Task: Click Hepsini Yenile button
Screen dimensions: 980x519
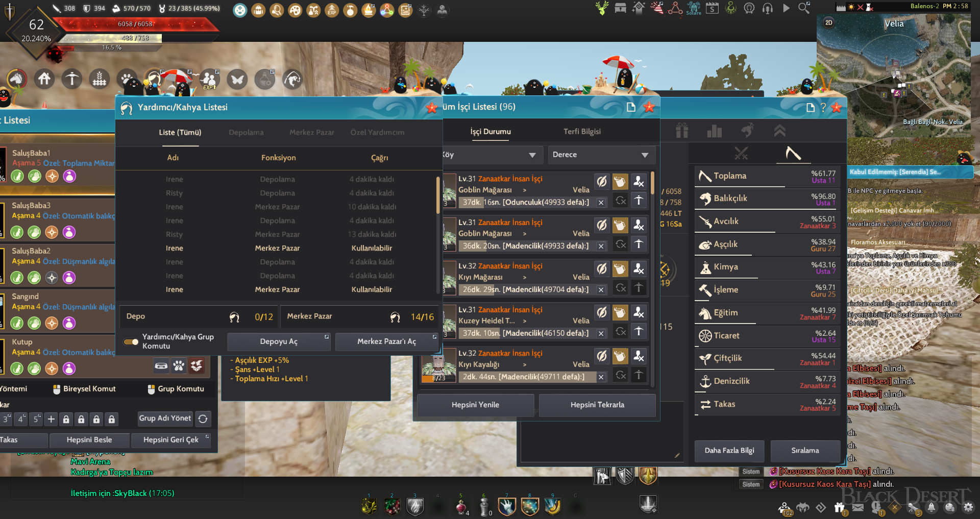Action: click(475, 405)
